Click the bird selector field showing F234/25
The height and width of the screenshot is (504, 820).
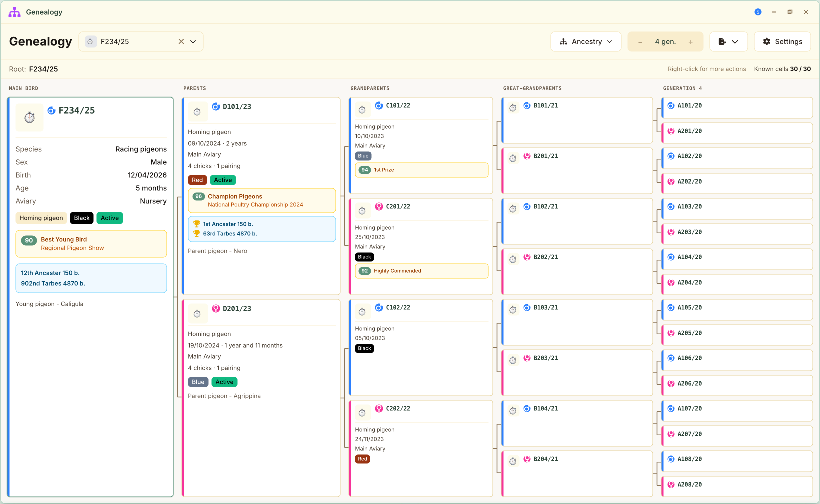click(141, 41)
